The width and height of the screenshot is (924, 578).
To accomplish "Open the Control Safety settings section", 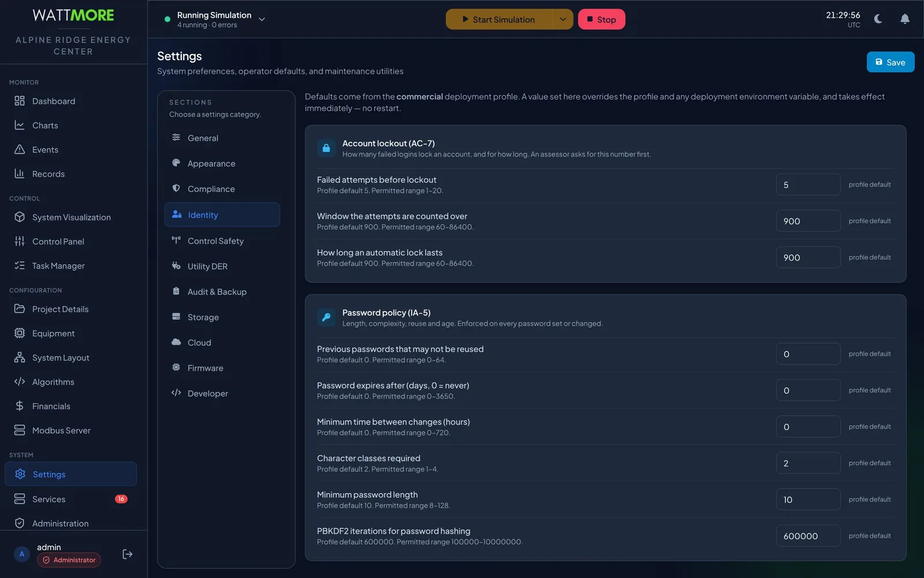I will [x=222, y=241].
